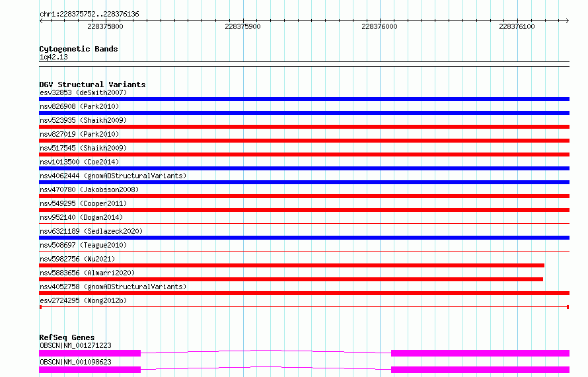
Task: Select the red bar under nsv827019
Action: [304, 141]
